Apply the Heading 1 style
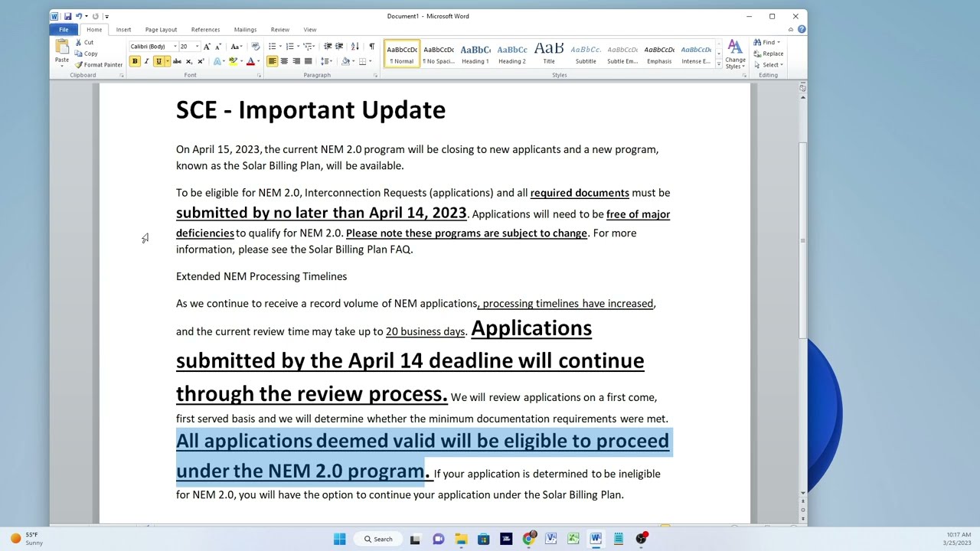The width and height of the screenshot is (980, 551). pyautogui.click(x=475, y=54)
